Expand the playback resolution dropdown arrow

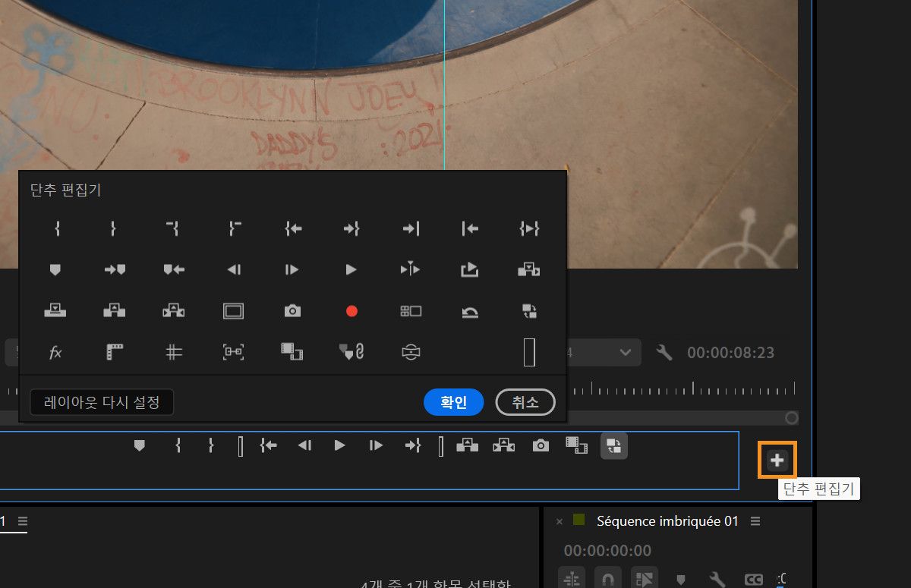(626, 352)
